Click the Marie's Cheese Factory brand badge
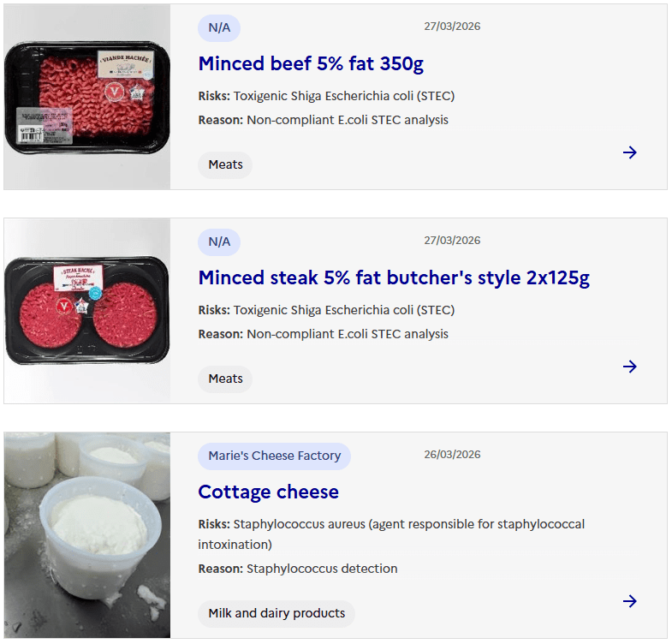672x644 pixels. tap(274, 456)
